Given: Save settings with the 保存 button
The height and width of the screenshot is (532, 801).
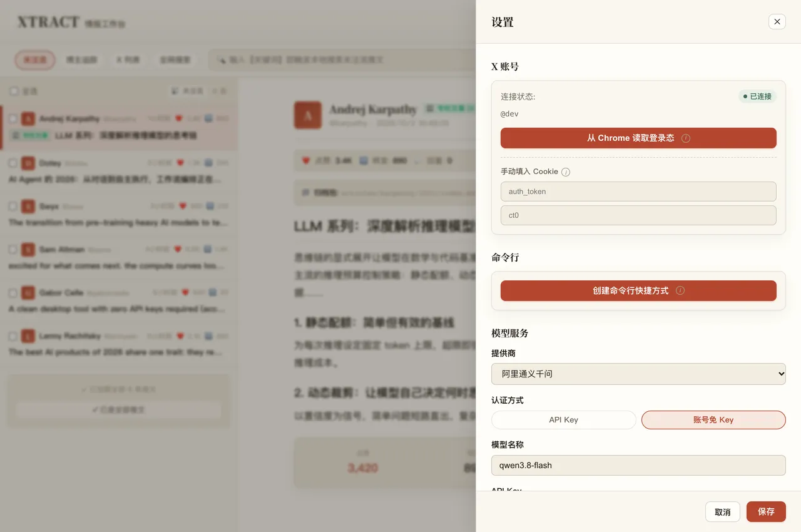Looking at the screenshot, I should tap(766, 512).
